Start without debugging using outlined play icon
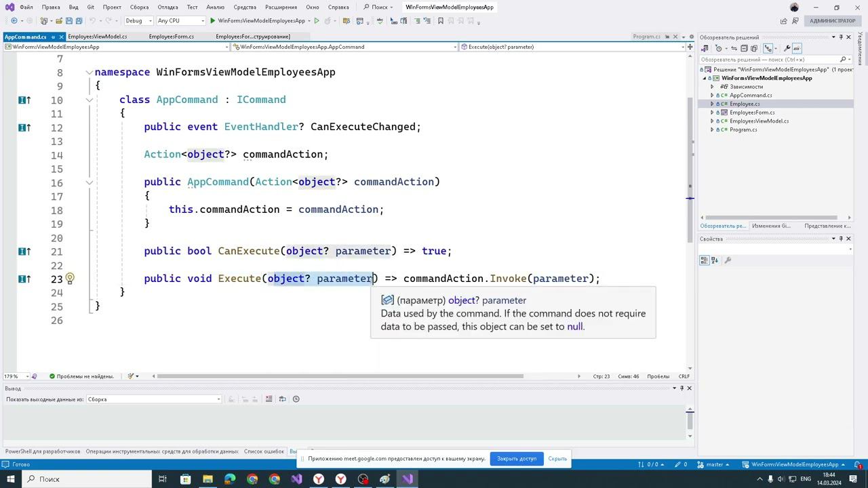Image resolution: width=868 pixels, height=488 pixels. (x=317, y=21)
